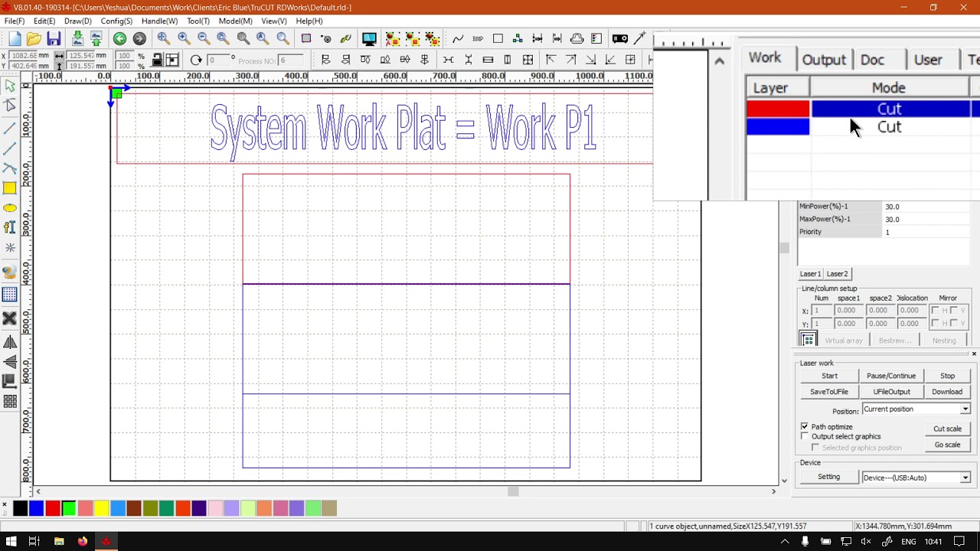
Task: Switch to the Laser2 tab
Action: 837,274
